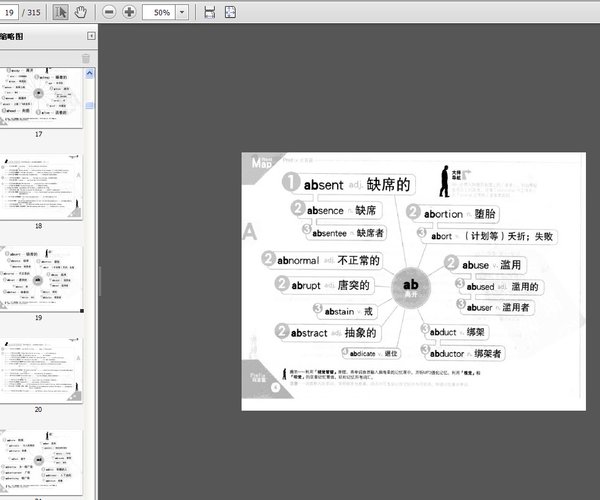This screenshot has width=600, height=500.
Task: Activate the Hand pan tool
Action: tap(80, 13)
